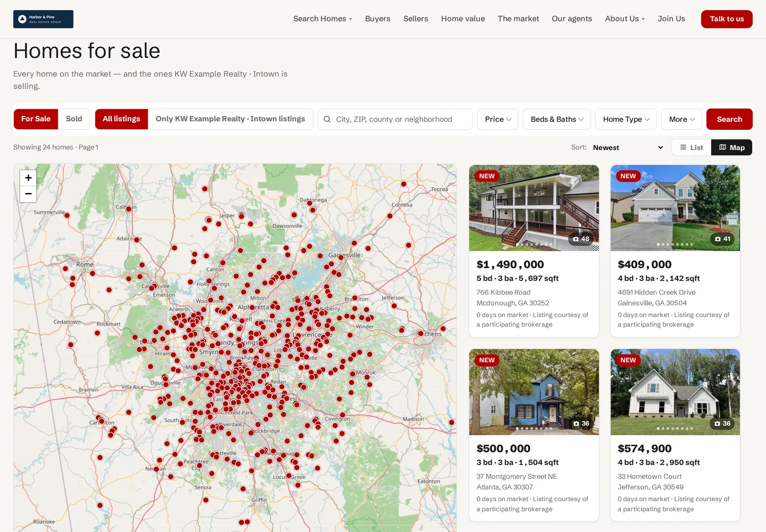766x532 pixels.
Task: Click NEW badge on $409,000 listing
Action: [x=628, y=176]
